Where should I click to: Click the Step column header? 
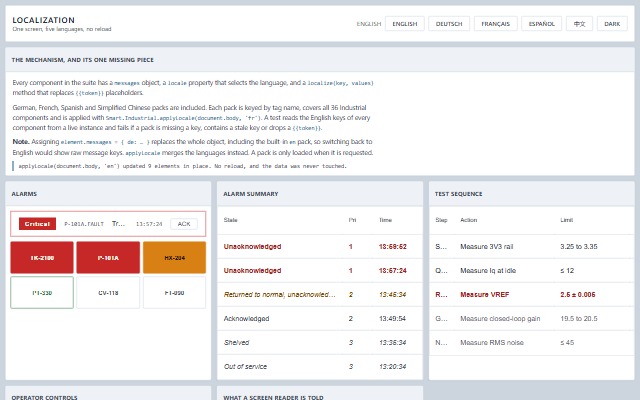[441, 220]
